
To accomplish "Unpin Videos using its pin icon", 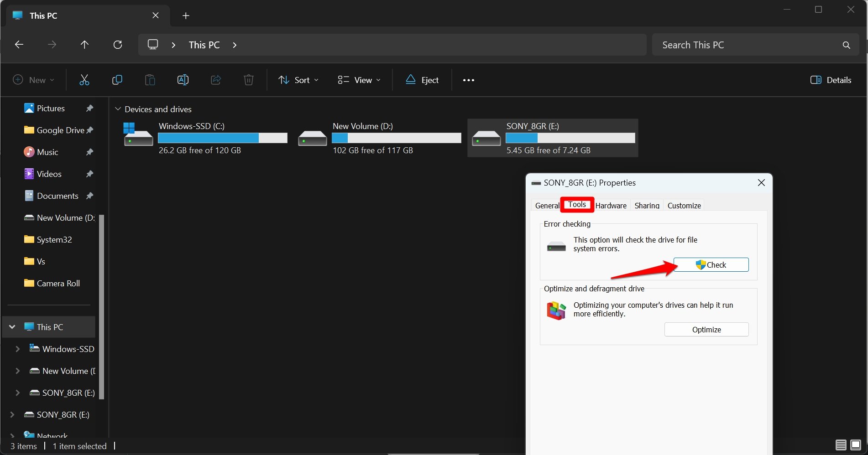I will [89, 174].
